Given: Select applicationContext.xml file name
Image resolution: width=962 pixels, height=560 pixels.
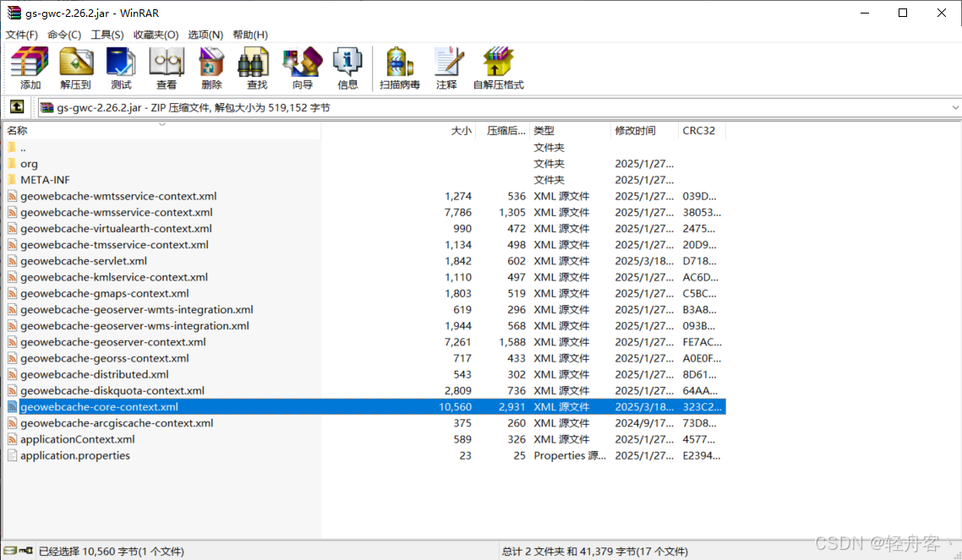Looking at the screenshot, I should pyautogui.click(x=77, y=439).
